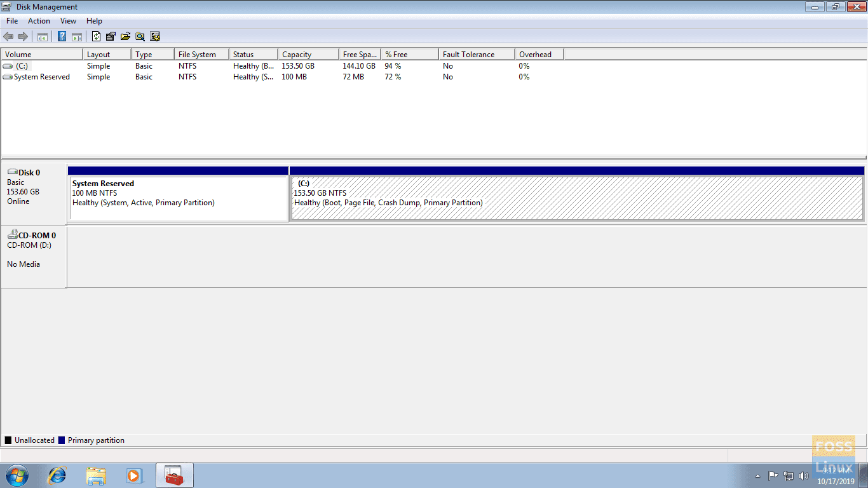This screenshot has height=488, width=868.
Task: Click the Forward navigation arrow icon
Action: pyautogui.click(x=24, y=36)
